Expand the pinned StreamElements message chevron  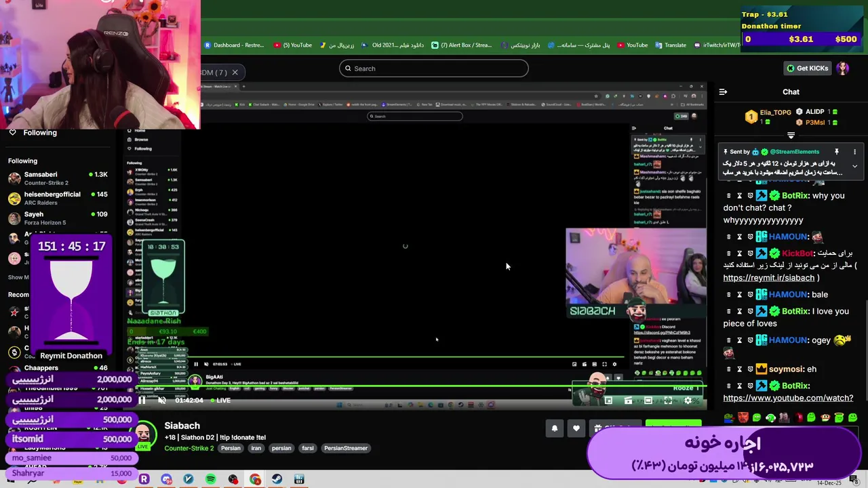click(854, 166)
